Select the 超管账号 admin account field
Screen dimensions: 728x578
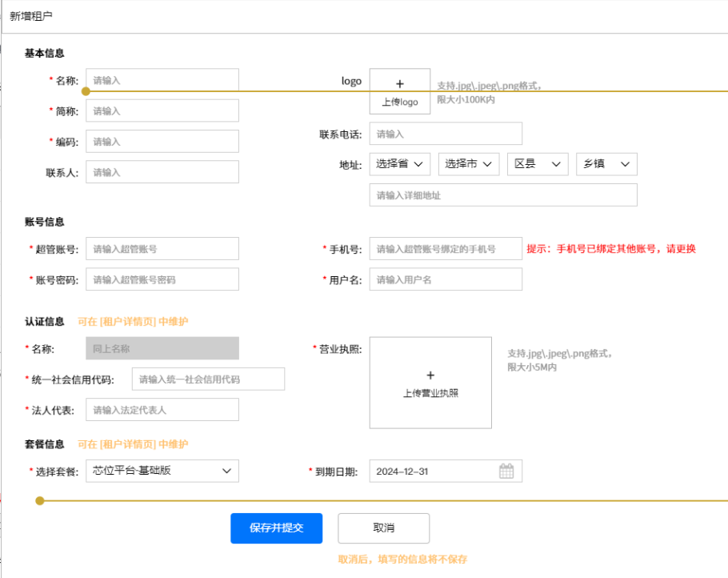click(162, 249)
